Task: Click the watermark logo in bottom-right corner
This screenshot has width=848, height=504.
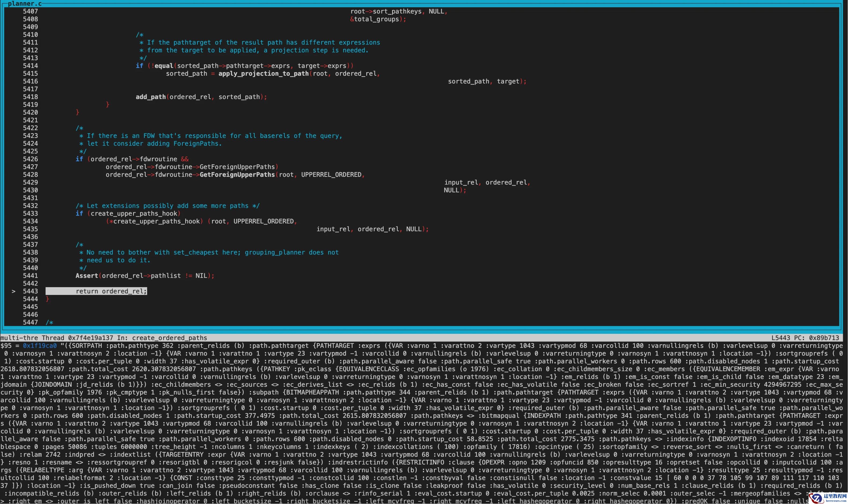Action: [828, 498]
